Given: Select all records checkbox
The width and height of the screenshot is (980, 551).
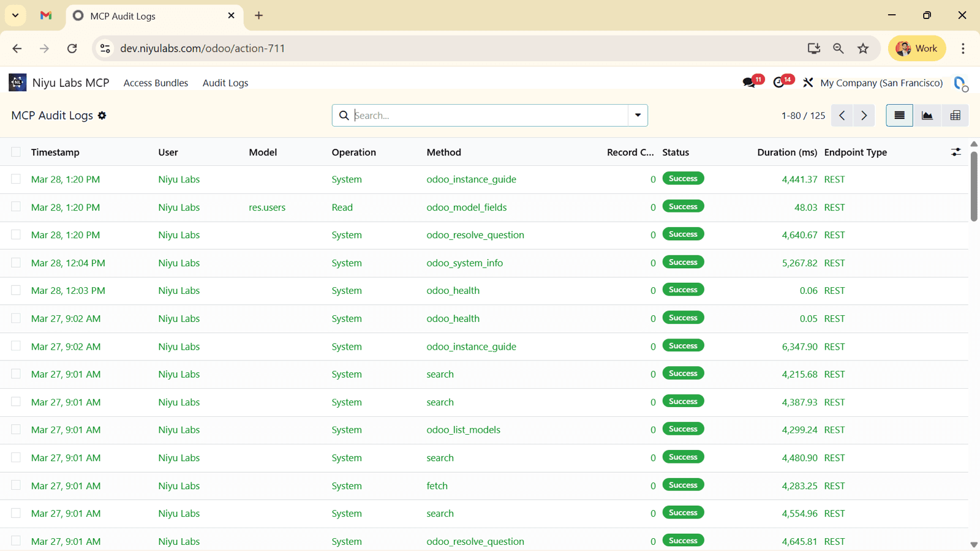Looking at the screenshot, I should [x=16, y=152].
